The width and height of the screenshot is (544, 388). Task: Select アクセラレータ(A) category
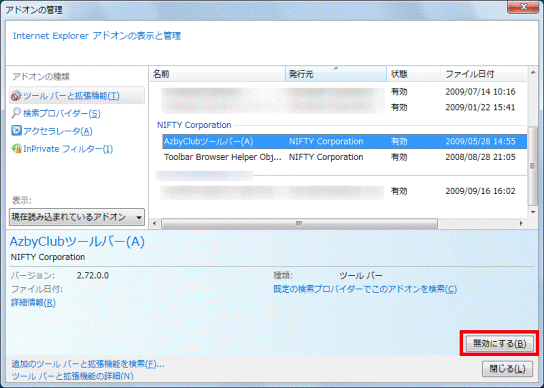(58, 131)
